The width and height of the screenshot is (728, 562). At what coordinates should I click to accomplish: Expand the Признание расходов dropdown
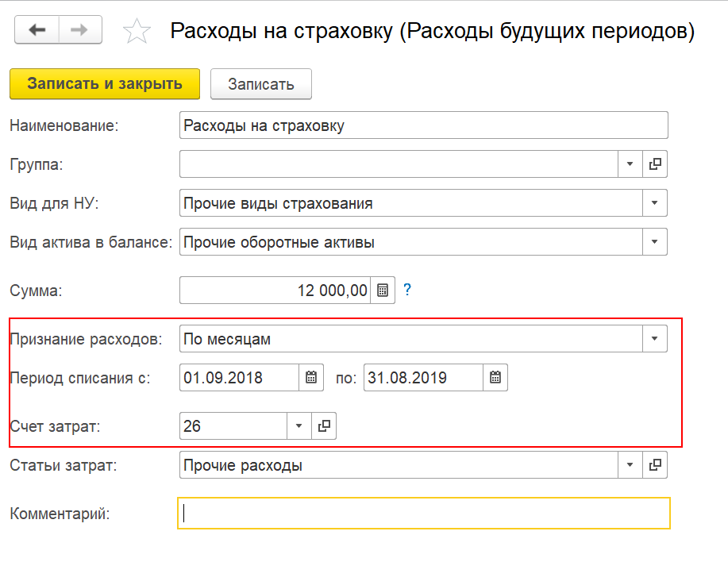(x=655, y=339)
